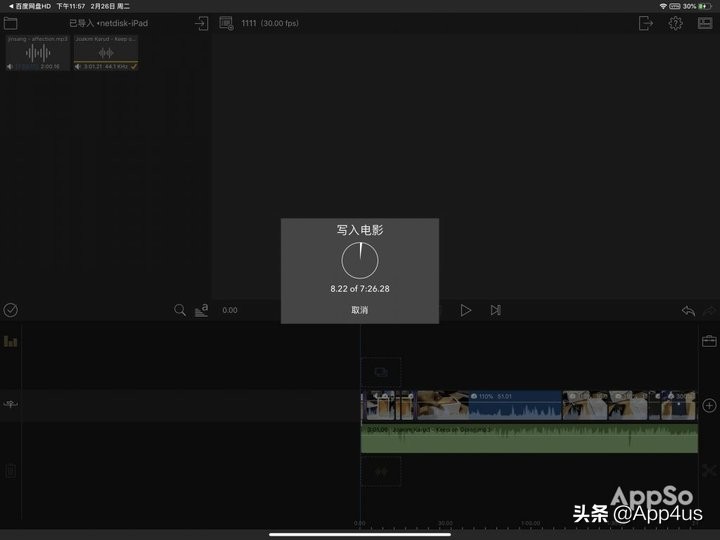Select the first video clip on the timeline
720x540 pixels.
(x=381, y=405)
